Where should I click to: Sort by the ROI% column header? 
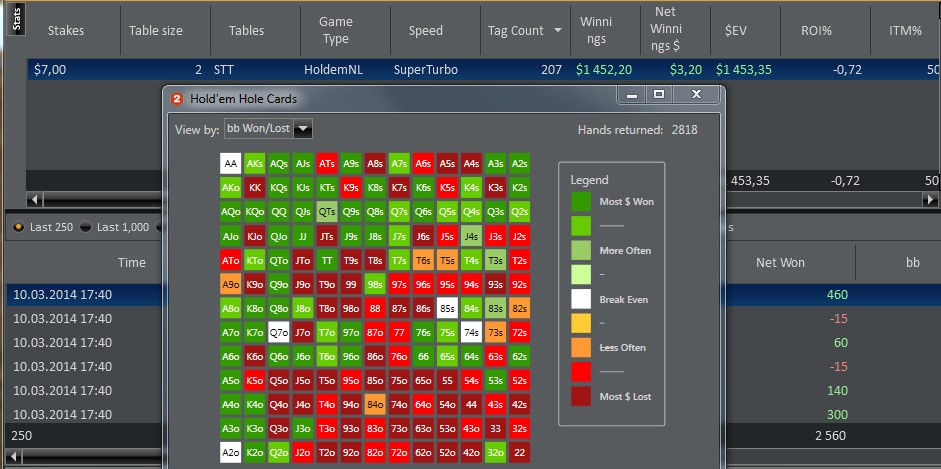click(816, 31)
